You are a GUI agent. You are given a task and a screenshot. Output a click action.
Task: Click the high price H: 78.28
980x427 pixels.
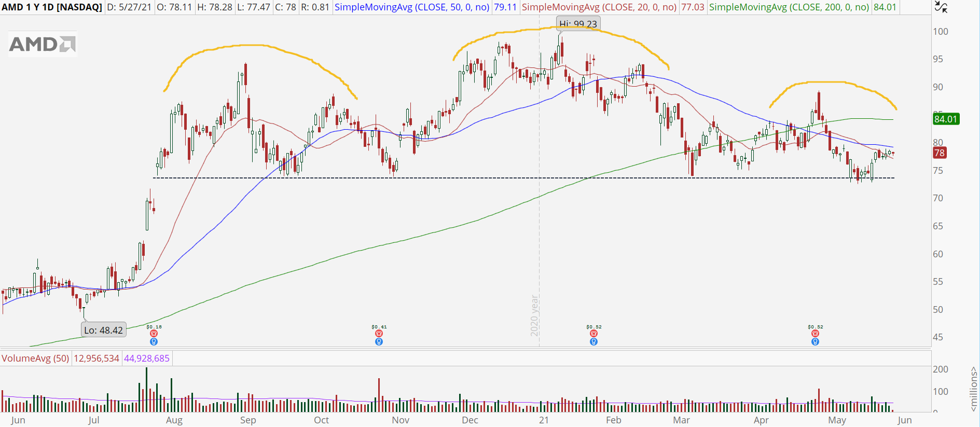click(214, 7)
